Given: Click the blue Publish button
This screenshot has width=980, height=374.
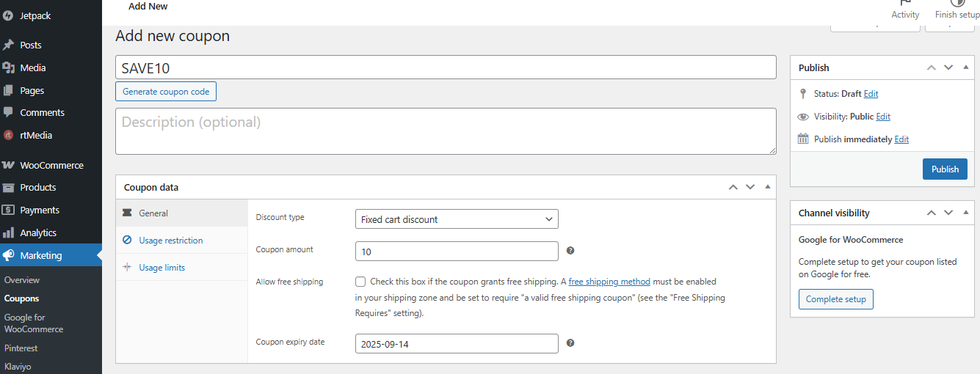Looking at the screenshot, I should (x=945, y=169).
